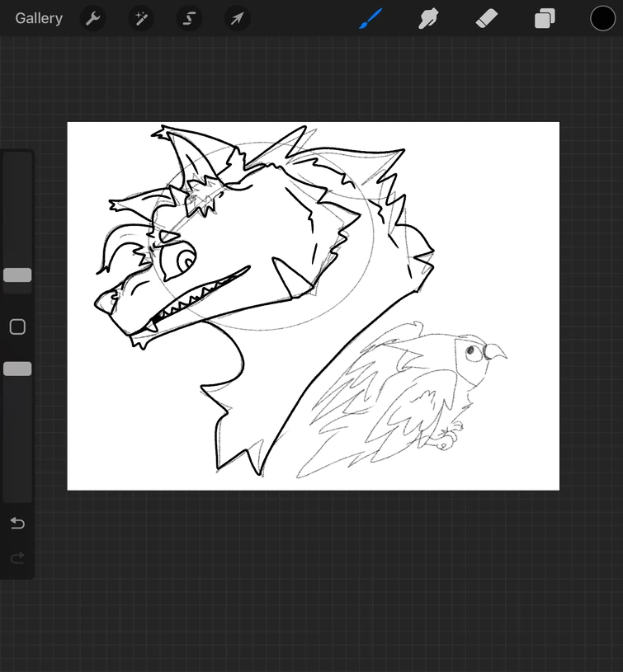Activate the Transform arrow tool

(x=237, y=18)
